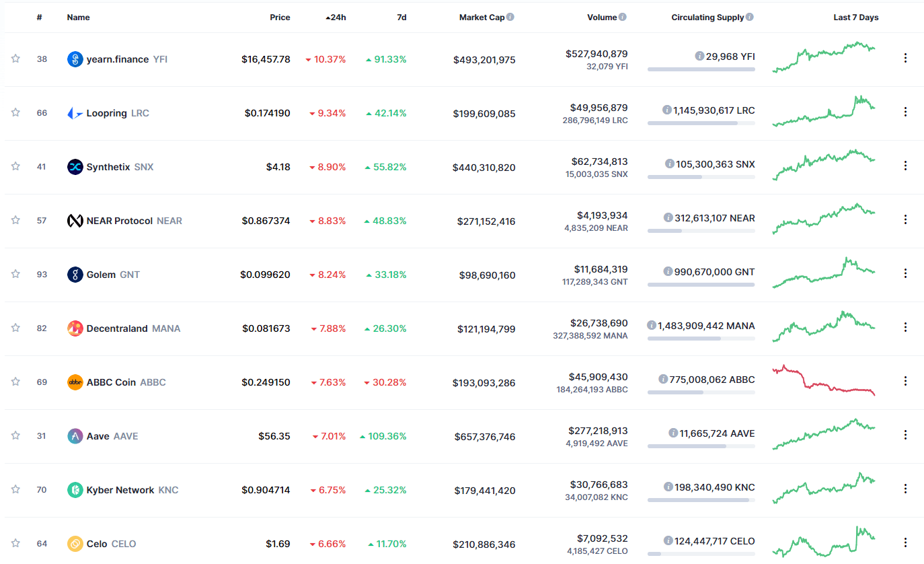Viewport: 924px width, 564px height.
Task: Star Decentraland in the watchlist
Action: [15, 328]
